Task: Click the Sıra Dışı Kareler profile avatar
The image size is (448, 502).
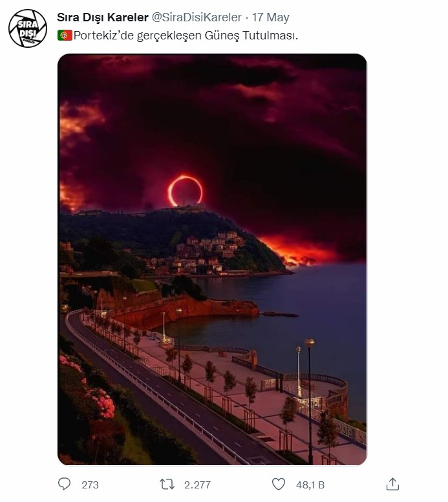Action: [x=28, y=29]
